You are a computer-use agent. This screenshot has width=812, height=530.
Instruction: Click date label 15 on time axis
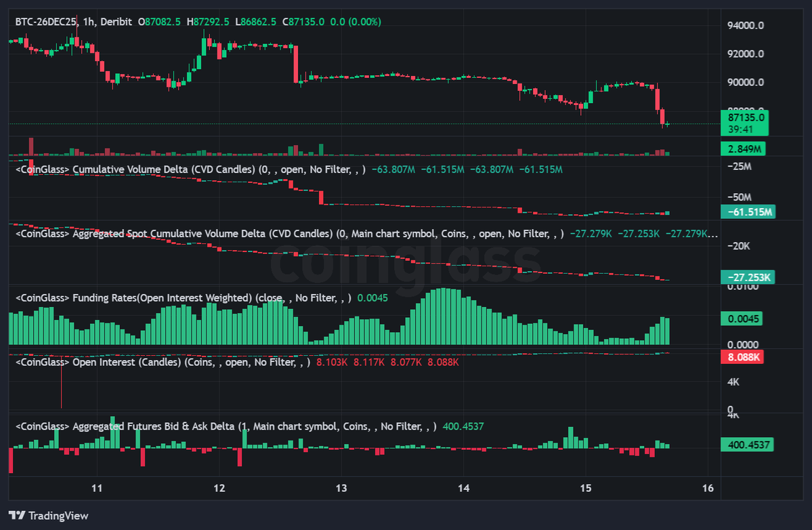point(586,488)
